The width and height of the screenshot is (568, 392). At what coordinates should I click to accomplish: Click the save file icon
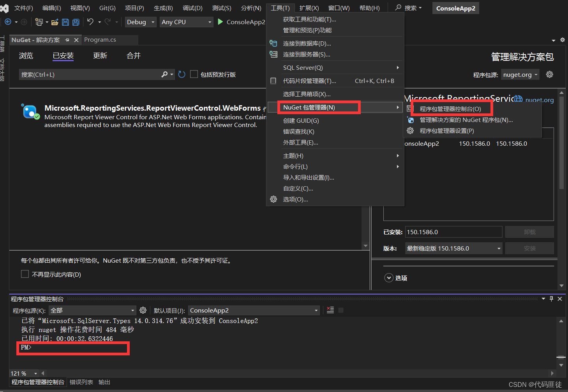(x=65, y=22)
